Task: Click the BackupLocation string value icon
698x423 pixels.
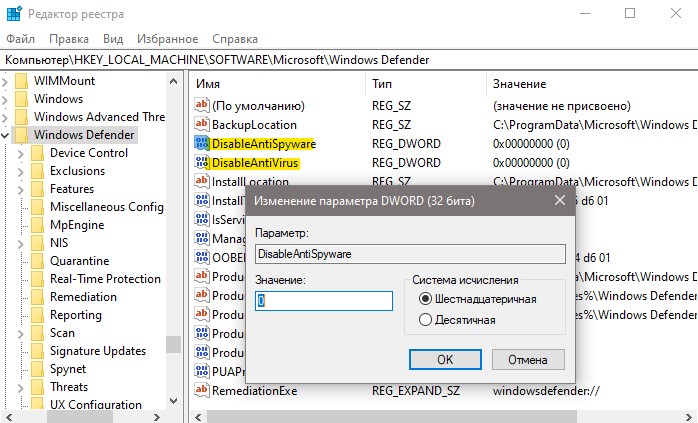Action: [x=202, y=125]
